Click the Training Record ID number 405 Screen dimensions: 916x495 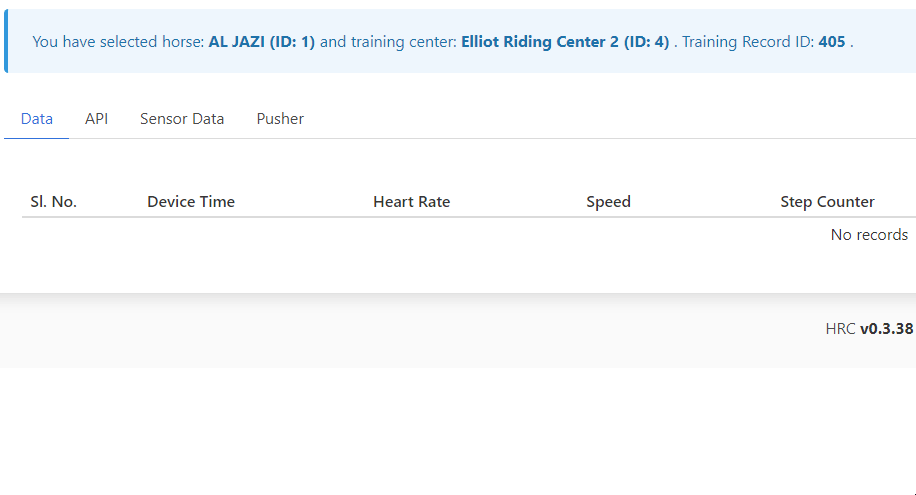click(831, 42)
